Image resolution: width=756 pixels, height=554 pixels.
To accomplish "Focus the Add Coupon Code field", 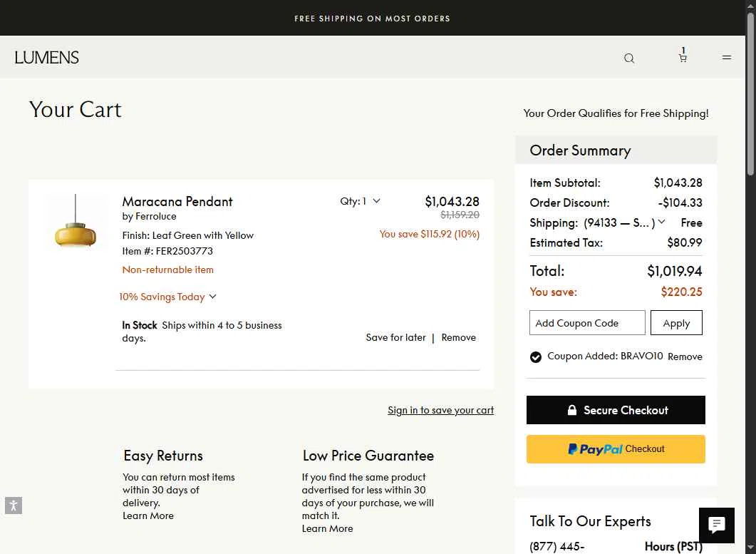I will (587, 323).
